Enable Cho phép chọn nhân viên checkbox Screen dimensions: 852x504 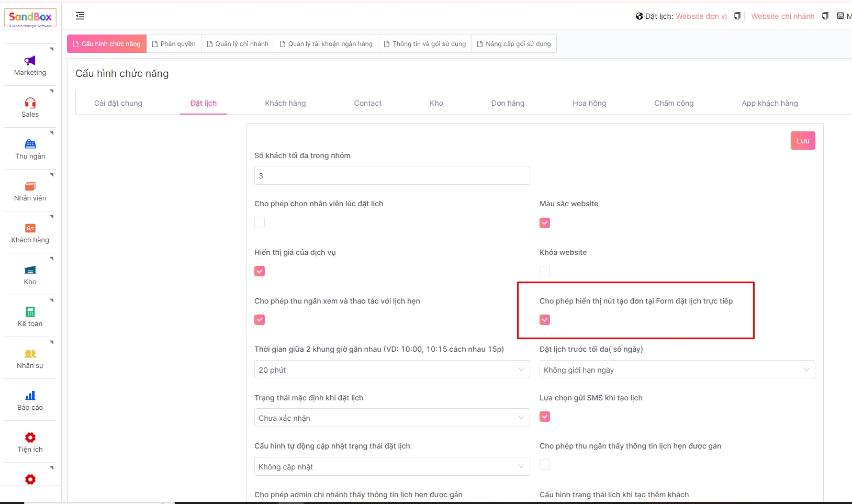tap(260, 223)
